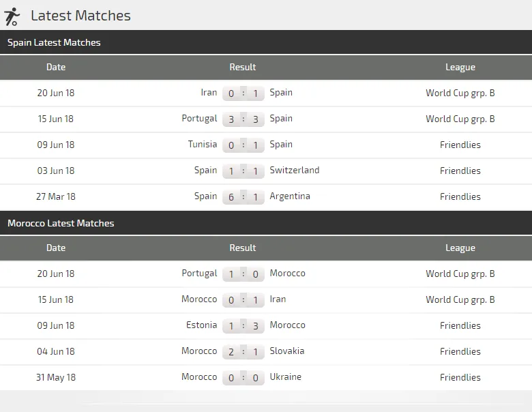This screenshot has height=412, width=532.
Task: Open the Portugal 3:3 Spain score box
Action: pyautogui.click(x=243, y=119)
